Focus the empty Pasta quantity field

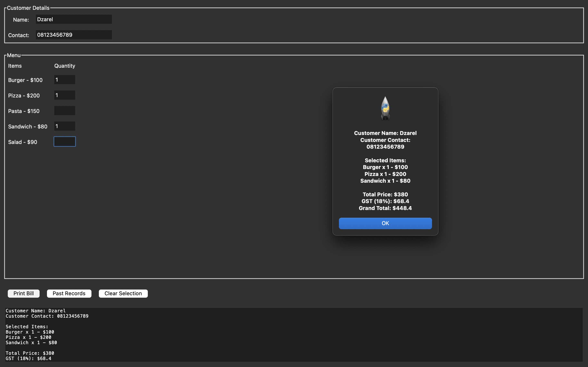point(65,111)
